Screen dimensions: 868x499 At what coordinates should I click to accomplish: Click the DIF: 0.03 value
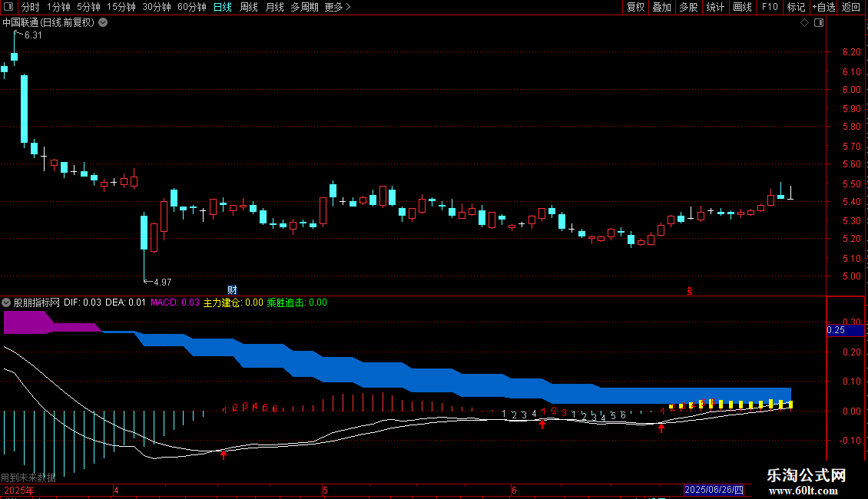click(x=82, y=302)
